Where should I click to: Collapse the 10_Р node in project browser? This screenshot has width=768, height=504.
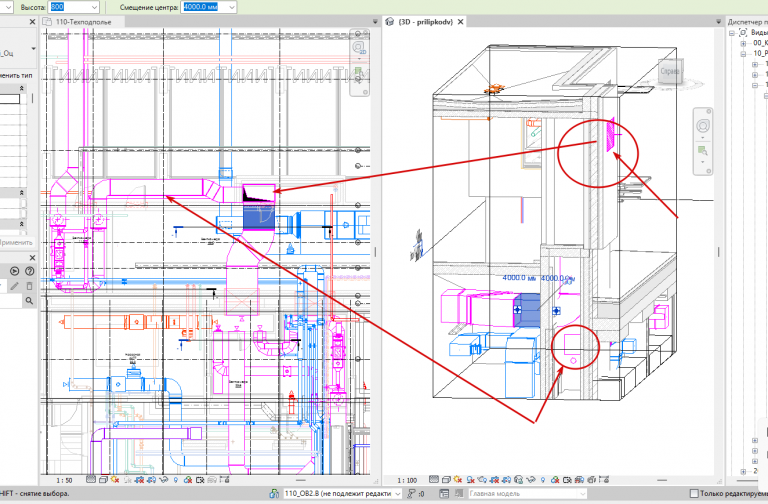pos(744,54)
